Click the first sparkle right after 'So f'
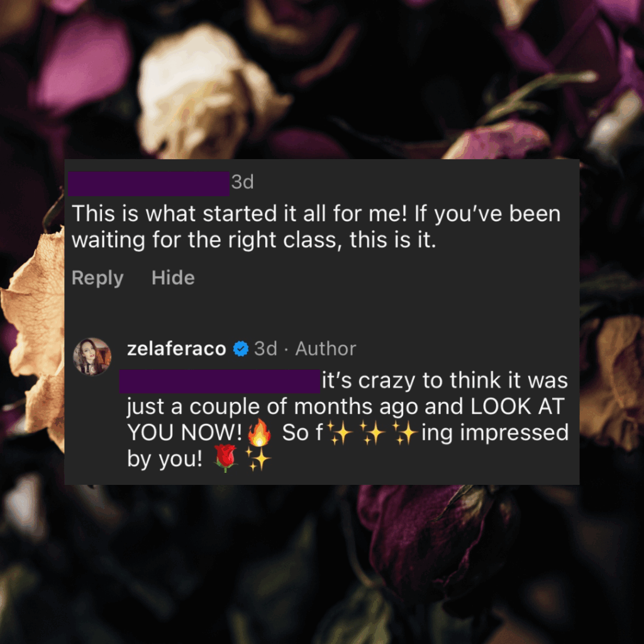 pos(339,433)
